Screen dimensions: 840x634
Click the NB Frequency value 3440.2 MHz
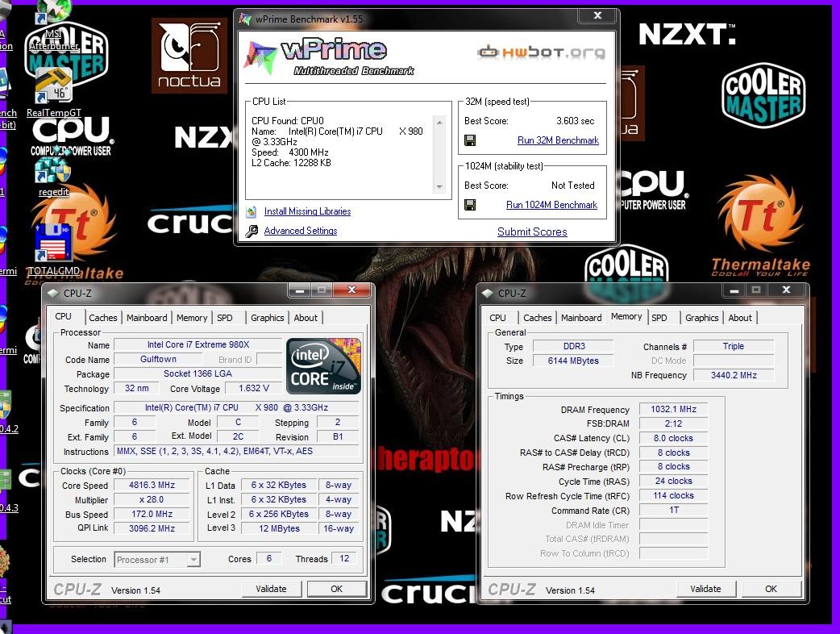pos(734,375)
